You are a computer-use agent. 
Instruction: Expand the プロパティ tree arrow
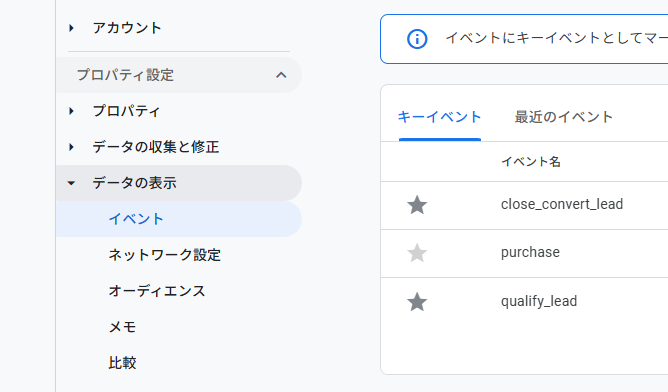point(71,111)
